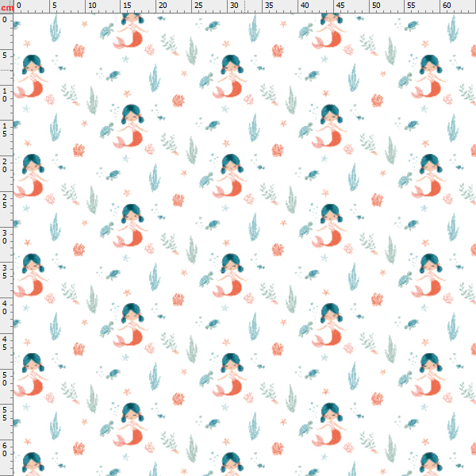Click the red cm unit label at ruler corner
Image resolution: width=476 pixels, height=476 pixels.
click(x=6, y=8)
